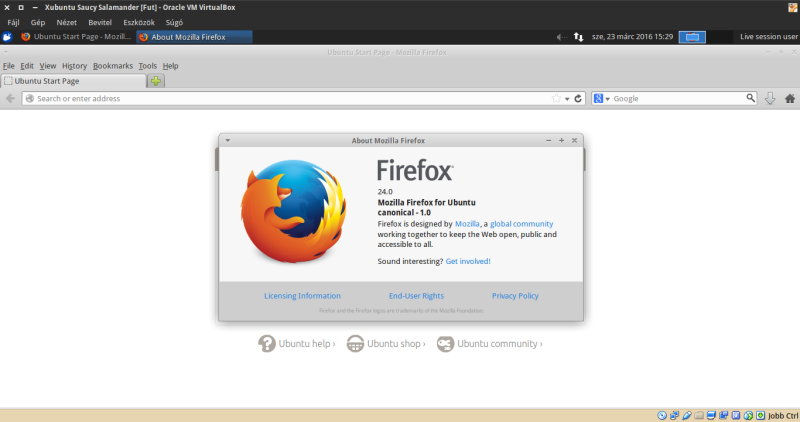The width and height of the screenshot is (800, 422).
Task: Follow the Get involved! link
Action: click(468, 261)
